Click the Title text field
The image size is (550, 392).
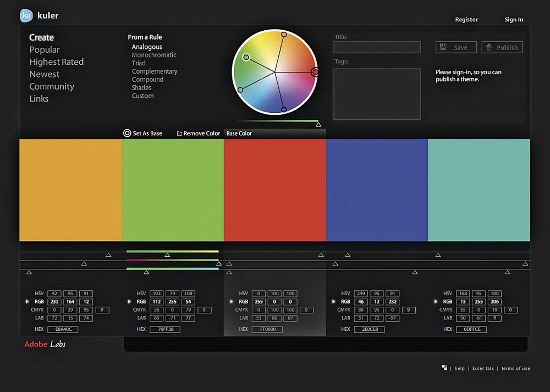tap(377, 47)
